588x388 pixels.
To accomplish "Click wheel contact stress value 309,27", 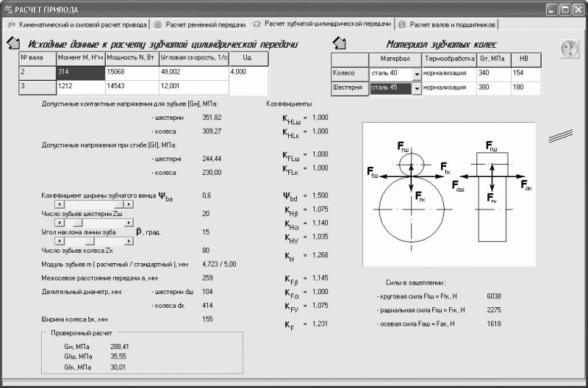I will click(x=212, y=132).
